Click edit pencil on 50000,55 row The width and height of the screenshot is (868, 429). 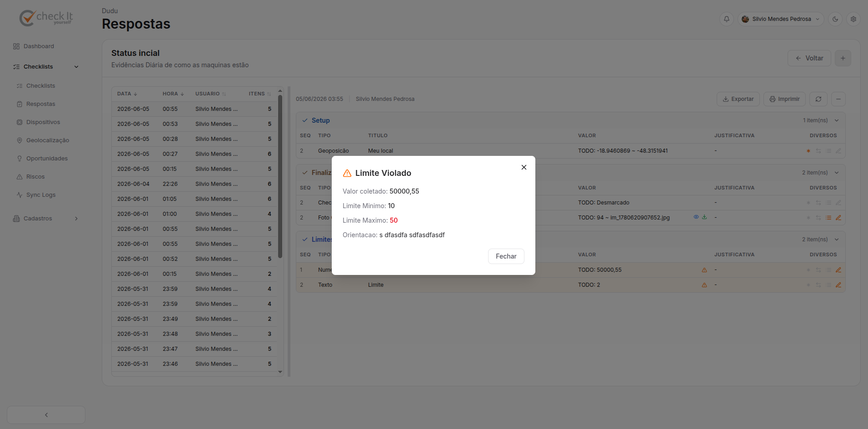[x=838, y=270]
